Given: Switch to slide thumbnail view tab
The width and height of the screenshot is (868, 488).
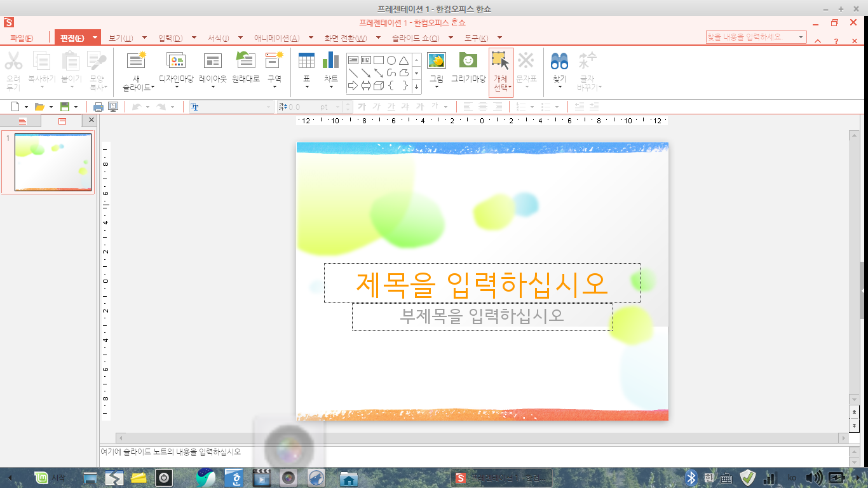Looking at the screenshot, I should (62, 121).
